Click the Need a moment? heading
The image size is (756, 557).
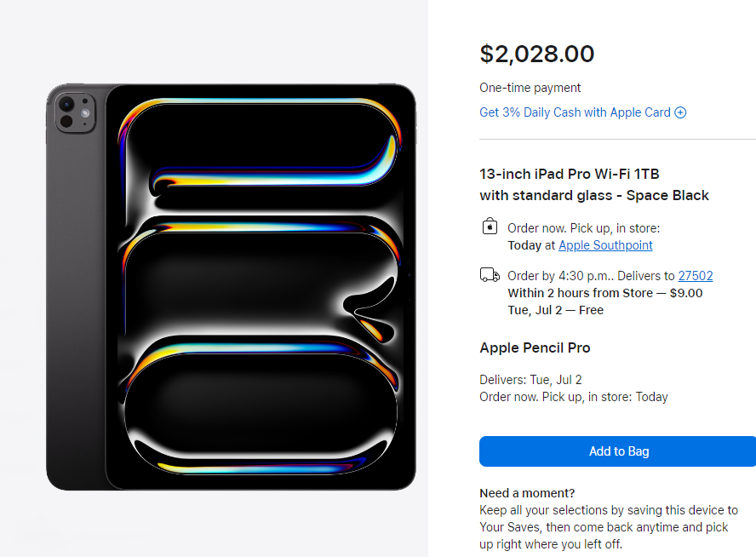pyautogui.click(x=527, y=493)
